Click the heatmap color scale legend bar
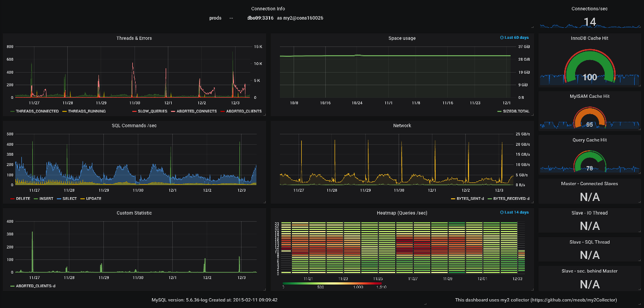Image resolution: width=644 pixels, height=308 pixels. 332,283
